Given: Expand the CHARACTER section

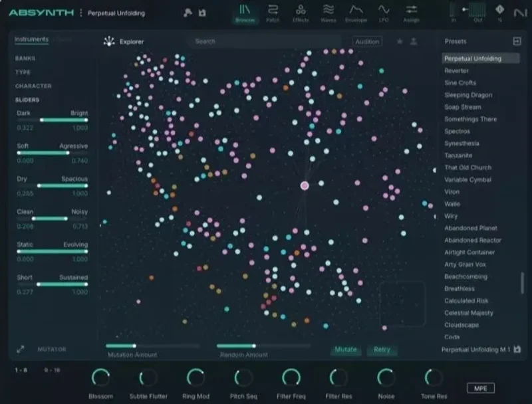Looking at the screenshot, I should pyautogui.click(x=33, y=86).
